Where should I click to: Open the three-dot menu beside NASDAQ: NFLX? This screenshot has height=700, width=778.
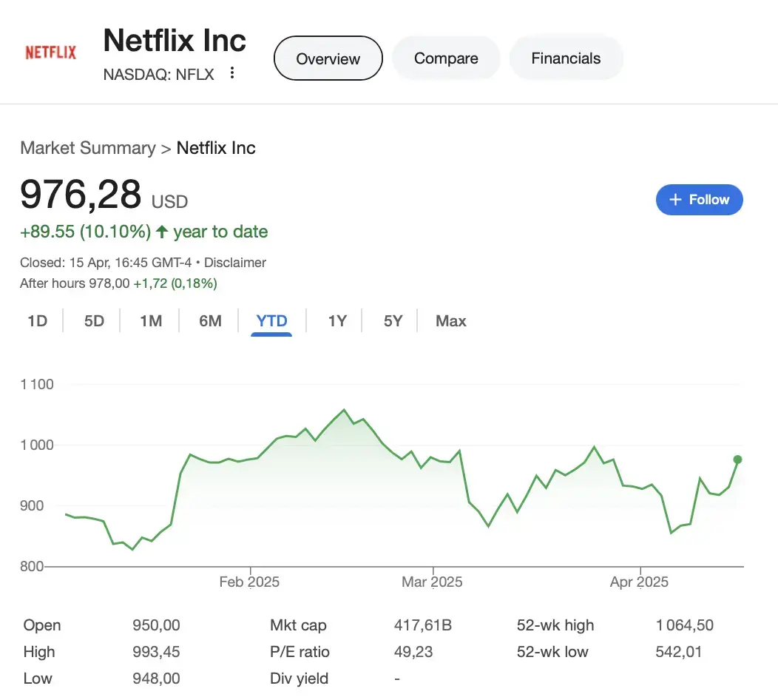pyautogui.click(x=231, y=73)
